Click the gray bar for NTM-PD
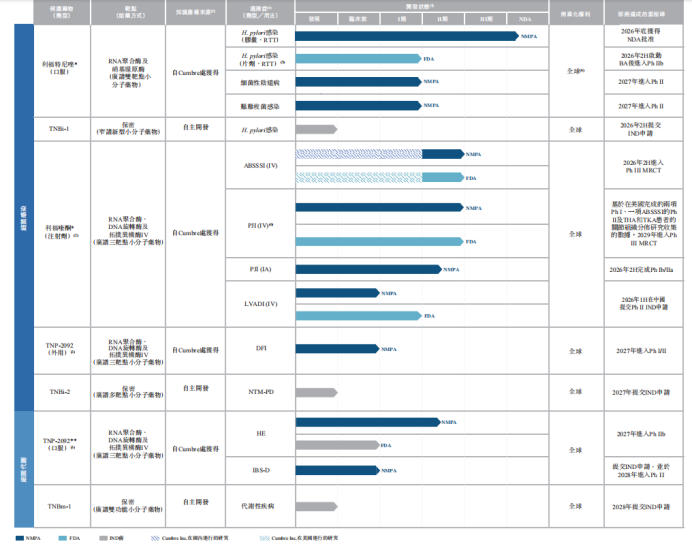Image resolution: width=692 pixels, height=546 pixels. 316,390
